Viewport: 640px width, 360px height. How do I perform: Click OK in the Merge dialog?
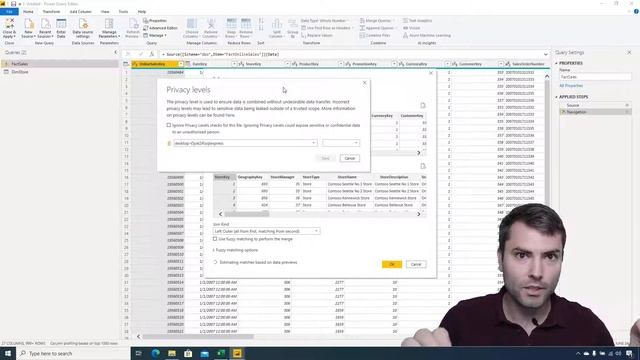(x=392, y=264)
